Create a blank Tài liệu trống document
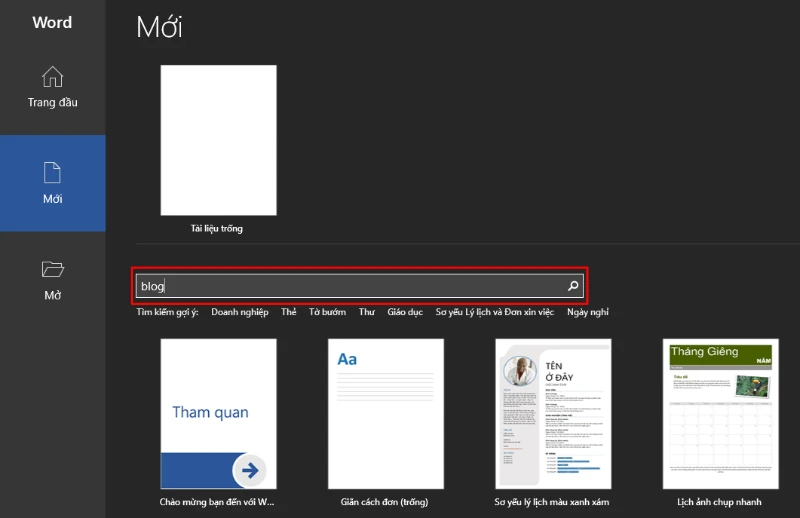 pos(218,140)
